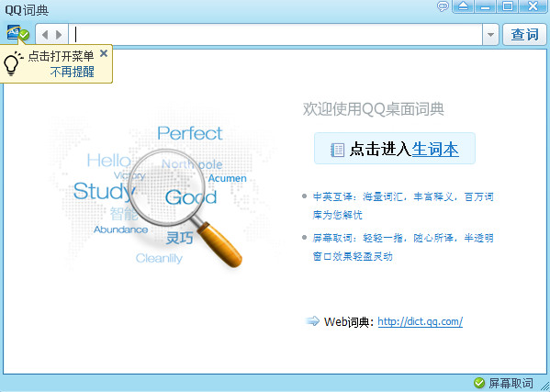Click the 屏幕取词：轻轻一指 feature description
The image size is (550, 392).
(x=403, y=247)
